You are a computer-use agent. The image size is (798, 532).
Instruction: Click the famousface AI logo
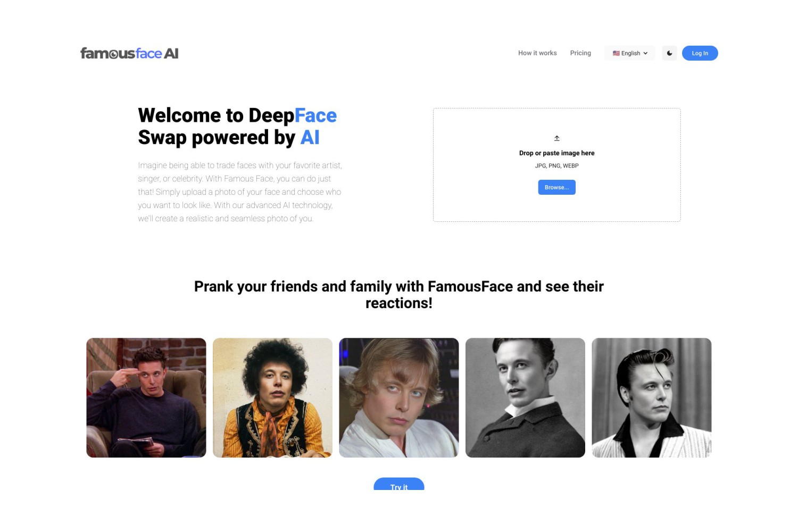click(x=129, y=53)
